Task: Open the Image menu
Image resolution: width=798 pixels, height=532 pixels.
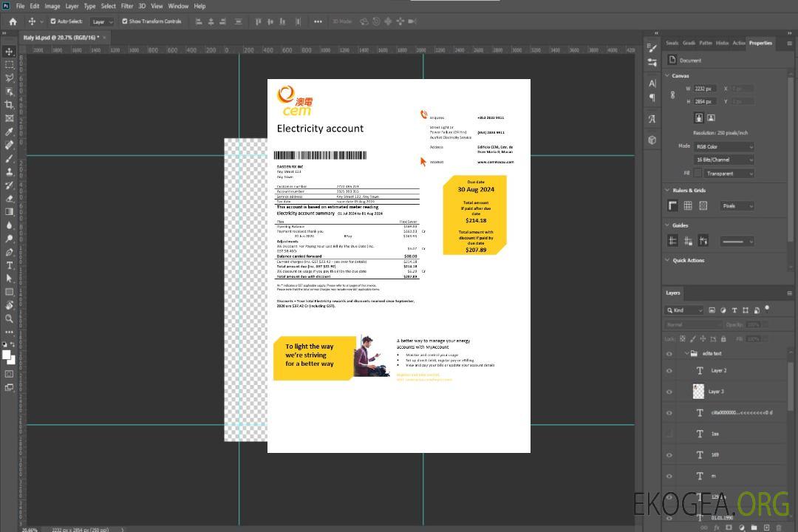Action: click(52, 6)
